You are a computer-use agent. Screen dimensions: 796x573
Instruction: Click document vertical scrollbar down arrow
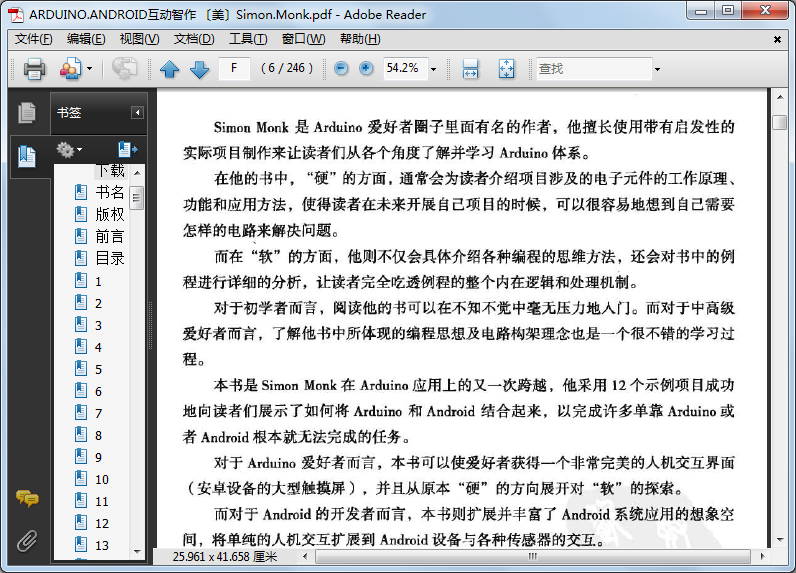click(779, 540)
